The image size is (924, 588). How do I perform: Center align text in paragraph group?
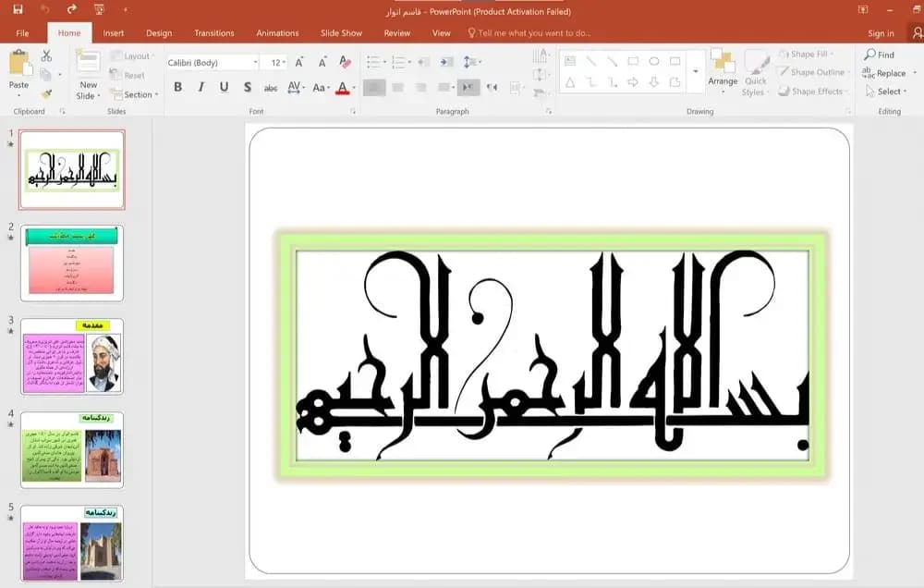tap(397, 88)
